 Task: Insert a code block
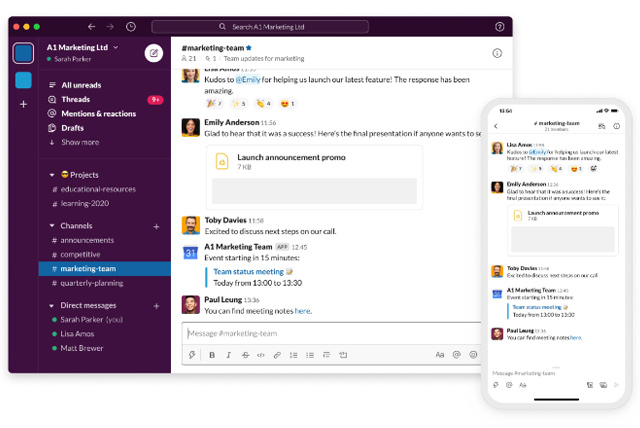point(343,355)
